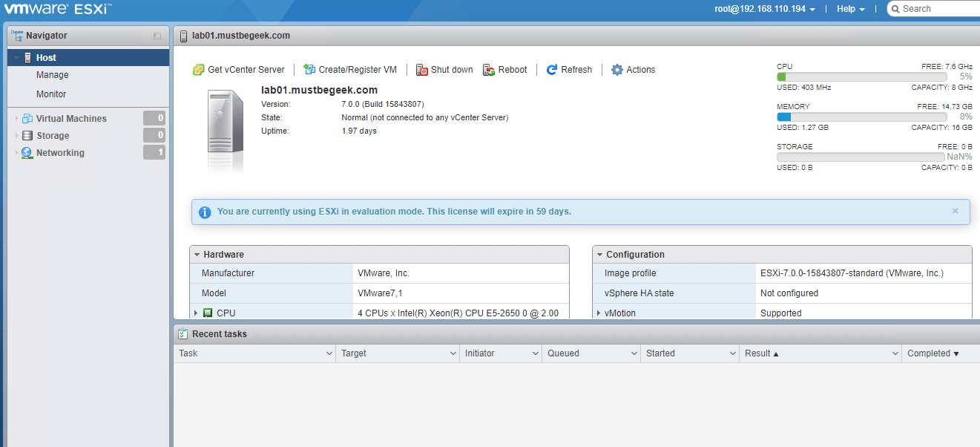
Task: Click the Reboot host icon
Action: click(x=504, y=69)
